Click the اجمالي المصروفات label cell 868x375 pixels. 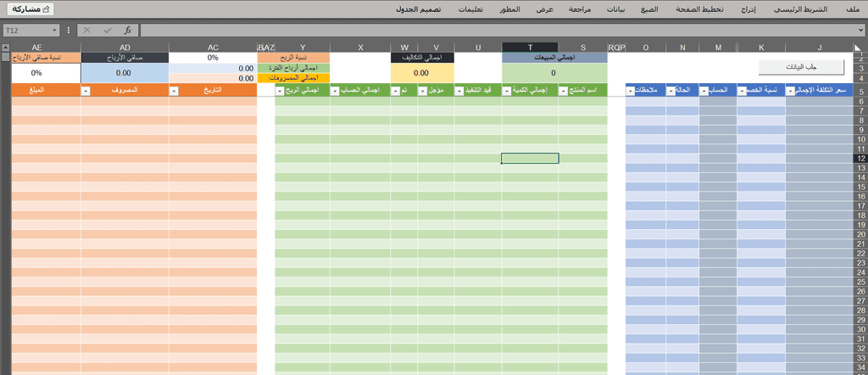[293, 78]
